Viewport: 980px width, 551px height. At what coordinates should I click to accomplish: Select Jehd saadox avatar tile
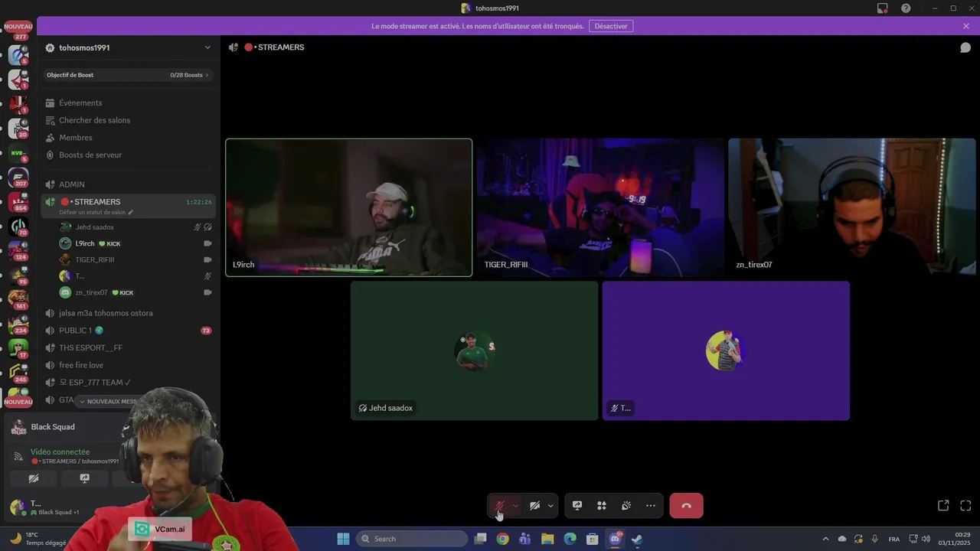(x=474, y=350)
